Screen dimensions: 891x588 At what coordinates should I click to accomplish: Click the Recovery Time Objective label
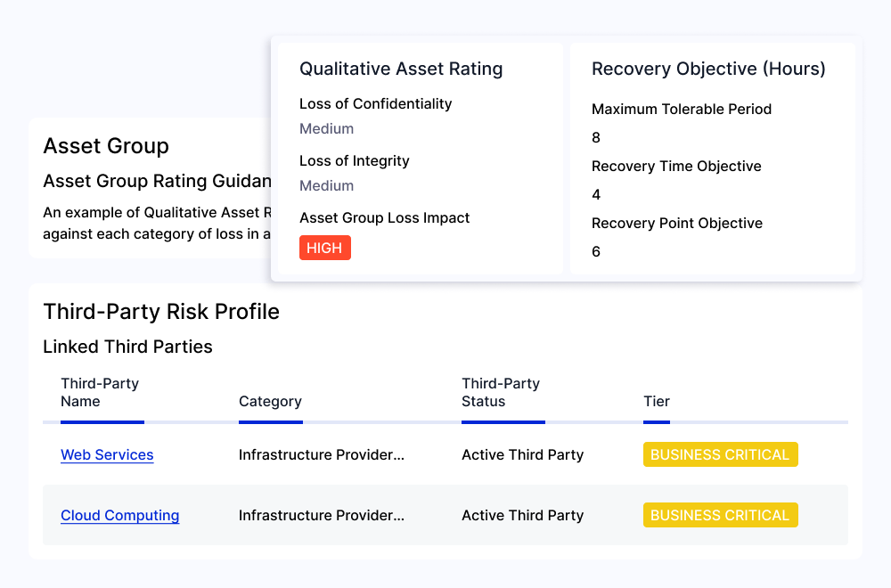677,167
